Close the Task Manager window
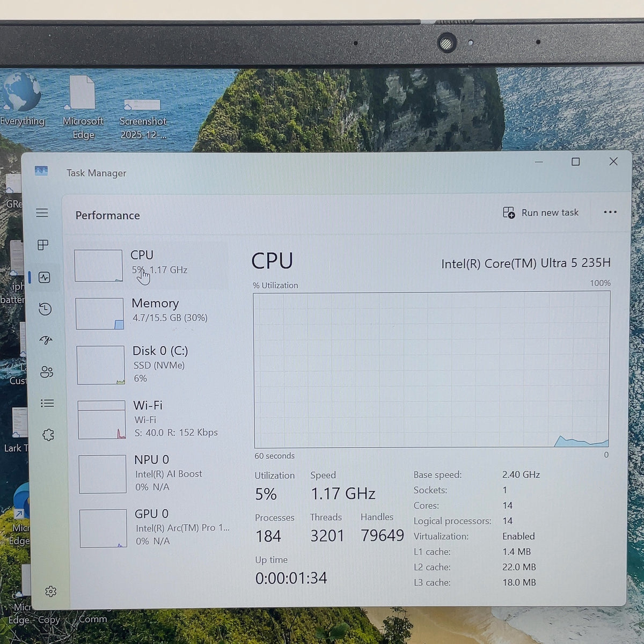644x644 pixels. 613,161
